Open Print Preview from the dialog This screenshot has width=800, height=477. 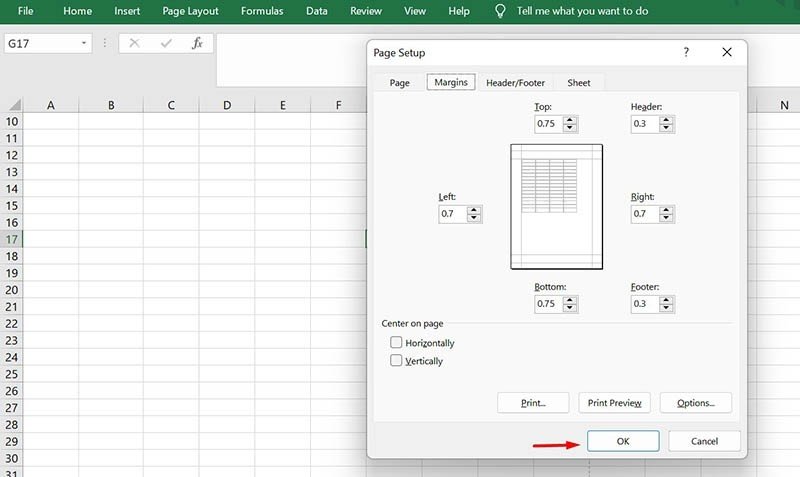[x=614, y=403]
